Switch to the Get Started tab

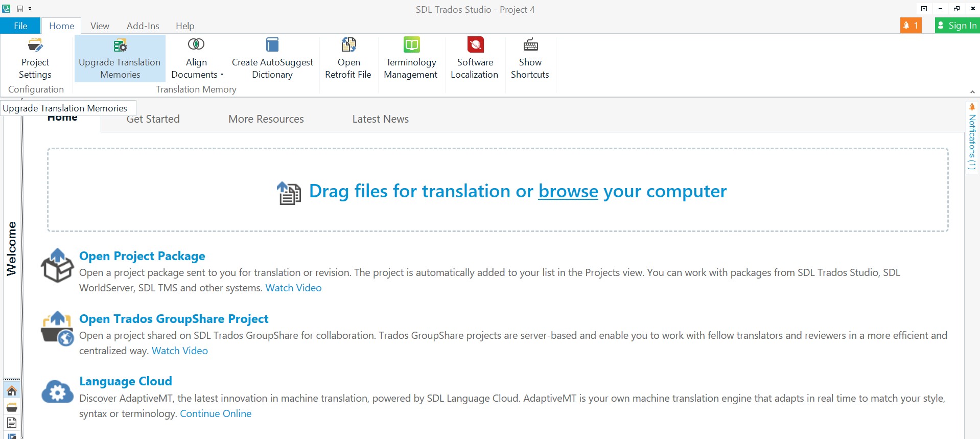coord(153,119)
